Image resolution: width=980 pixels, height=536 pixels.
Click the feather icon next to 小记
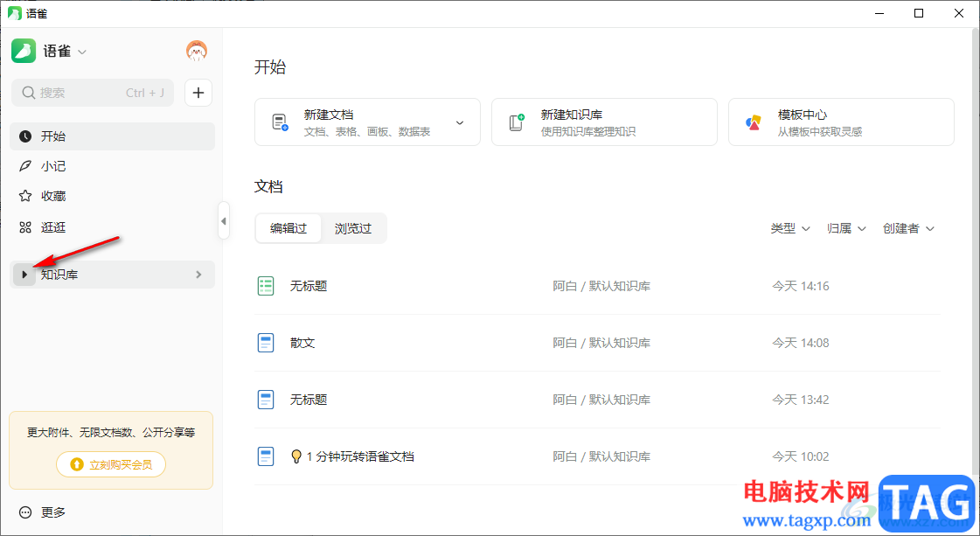click(25, 166)
